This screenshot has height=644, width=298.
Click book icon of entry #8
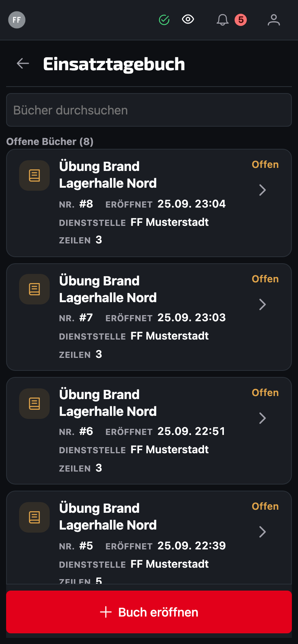34,175
